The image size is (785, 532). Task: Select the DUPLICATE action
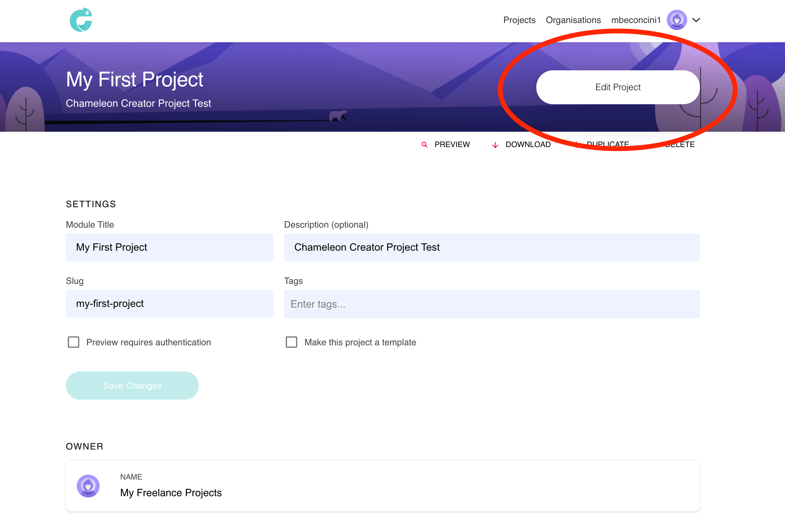tap(607, 144)
